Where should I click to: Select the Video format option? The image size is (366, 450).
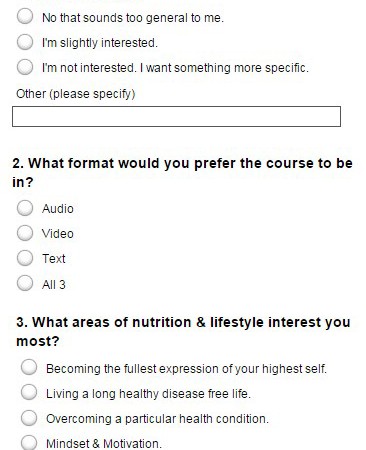point(25,233)
